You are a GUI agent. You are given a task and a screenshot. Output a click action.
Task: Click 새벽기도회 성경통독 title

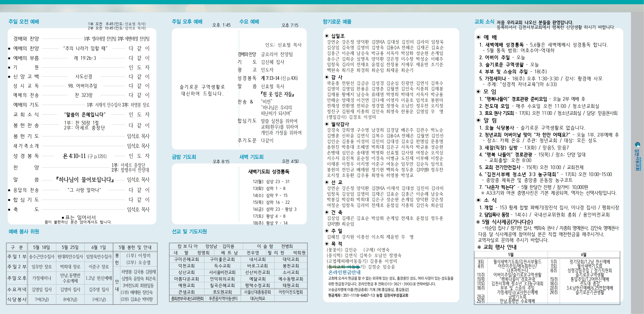pyautogui.click(x=269, y=172)
